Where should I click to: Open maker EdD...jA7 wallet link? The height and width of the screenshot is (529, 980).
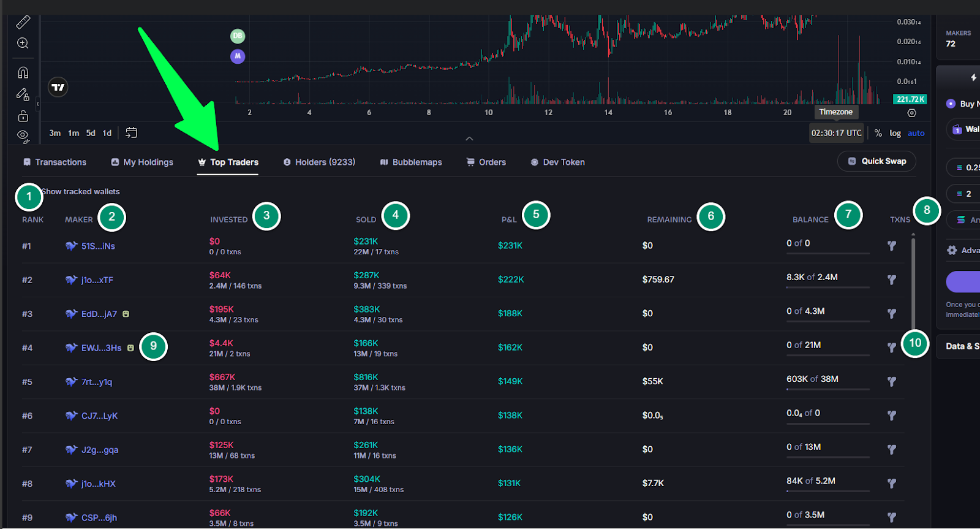(x=99, y=314)
